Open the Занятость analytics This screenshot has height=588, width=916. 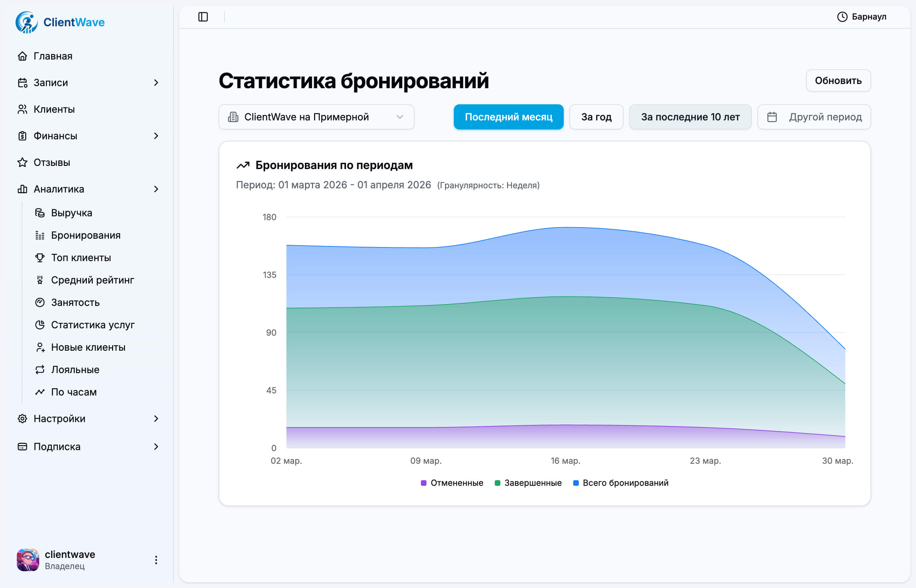[75, 302]
